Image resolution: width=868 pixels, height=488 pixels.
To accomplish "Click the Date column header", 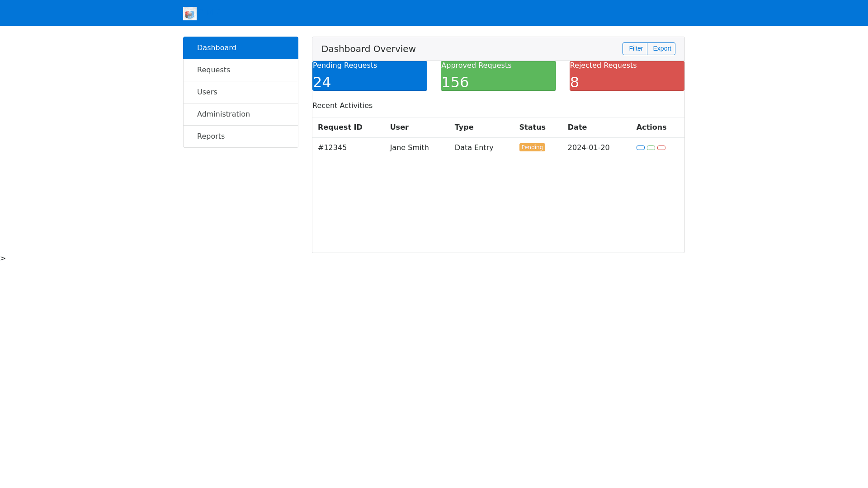I will click(x=577, y=127).
